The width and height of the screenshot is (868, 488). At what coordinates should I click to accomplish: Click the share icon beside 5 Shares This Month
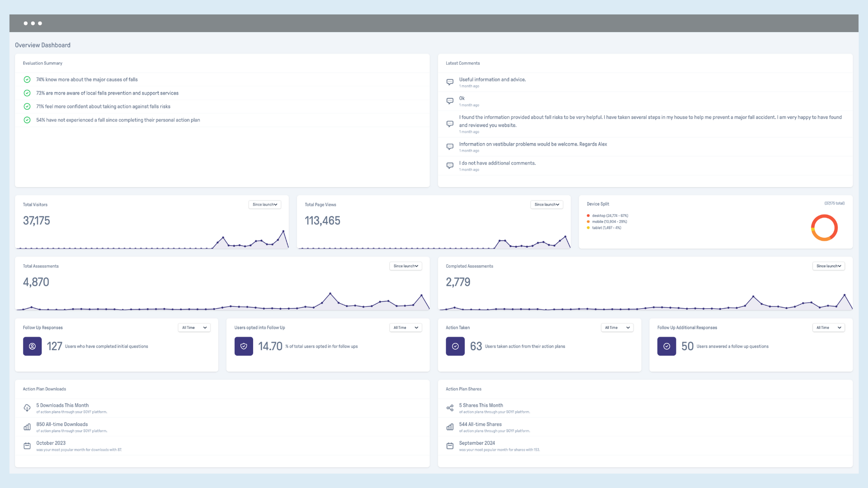pos(450,408)
